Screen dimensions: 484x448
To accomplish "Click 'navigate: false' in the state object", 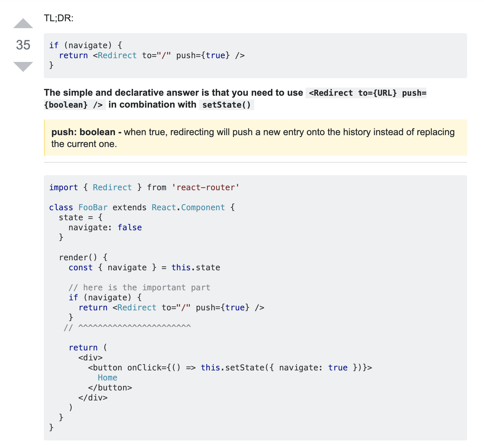I will tap(105, 227).
